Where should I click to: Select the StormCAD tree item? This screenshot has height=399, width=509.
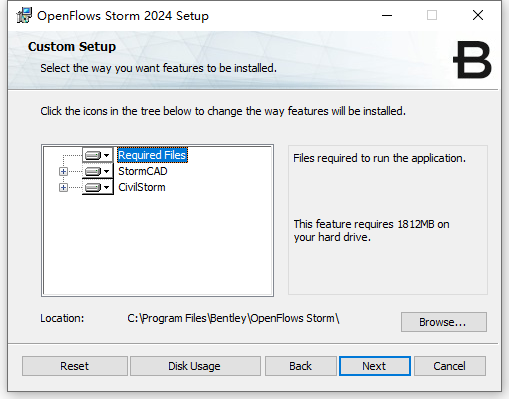point(143,171)
